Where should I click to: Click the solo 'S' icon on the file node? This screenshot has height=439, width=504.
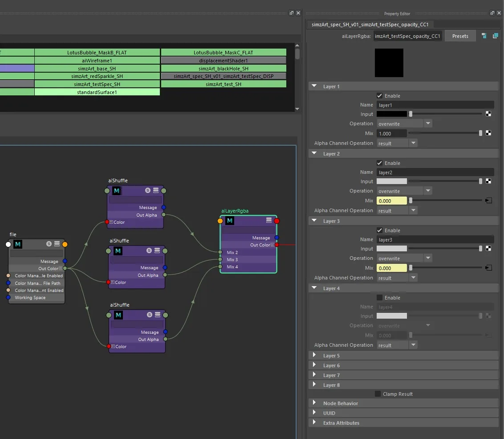click(49, 244)
